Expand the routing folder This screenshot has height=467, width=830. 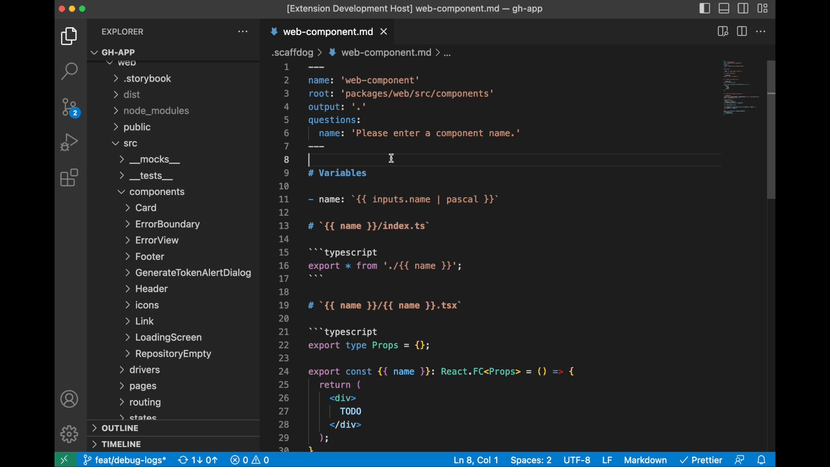174,402
